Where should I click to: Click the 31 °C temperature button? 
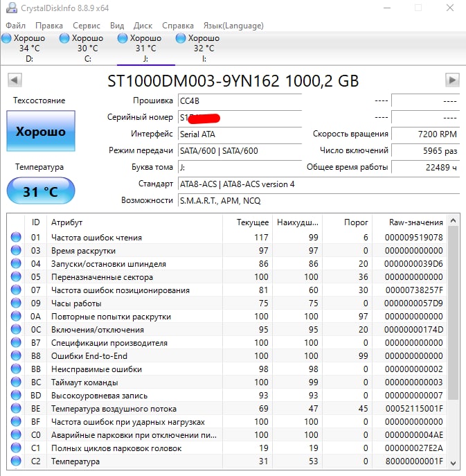click(x=41, y=191)
